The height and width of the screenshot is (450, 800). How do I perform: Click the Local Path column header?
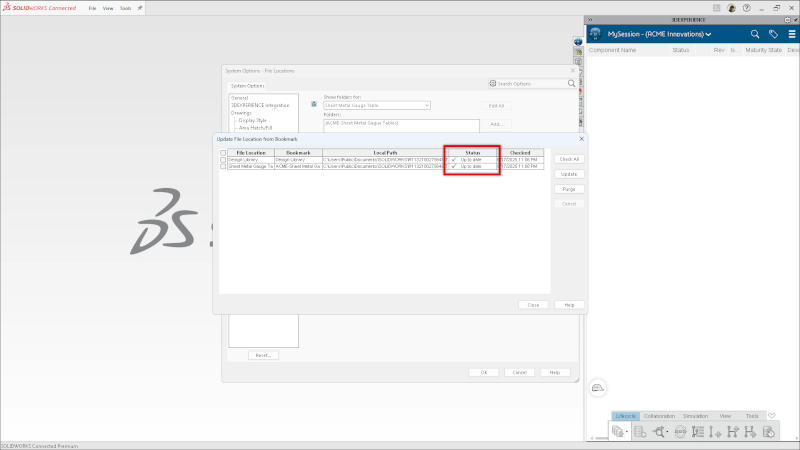click(385, 153)
